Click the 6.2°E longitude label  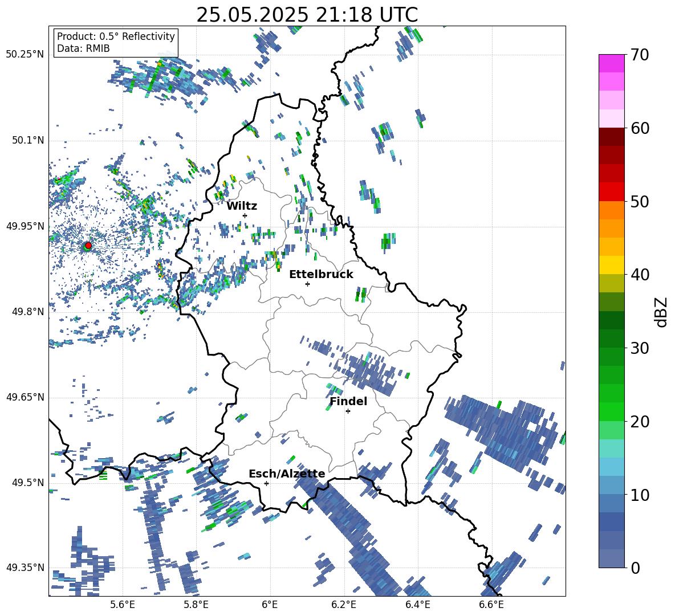[x=344, y=605]
